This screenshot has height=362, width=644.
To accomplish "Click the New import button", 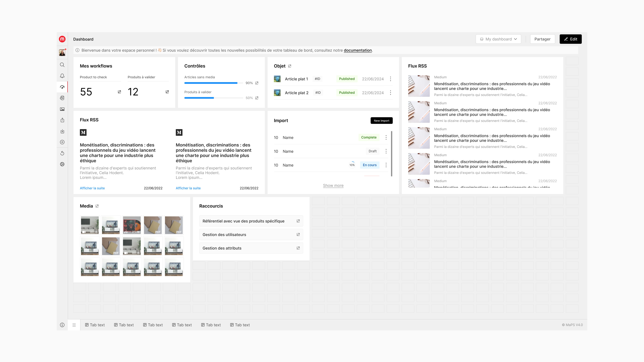I will pos(381,120).
